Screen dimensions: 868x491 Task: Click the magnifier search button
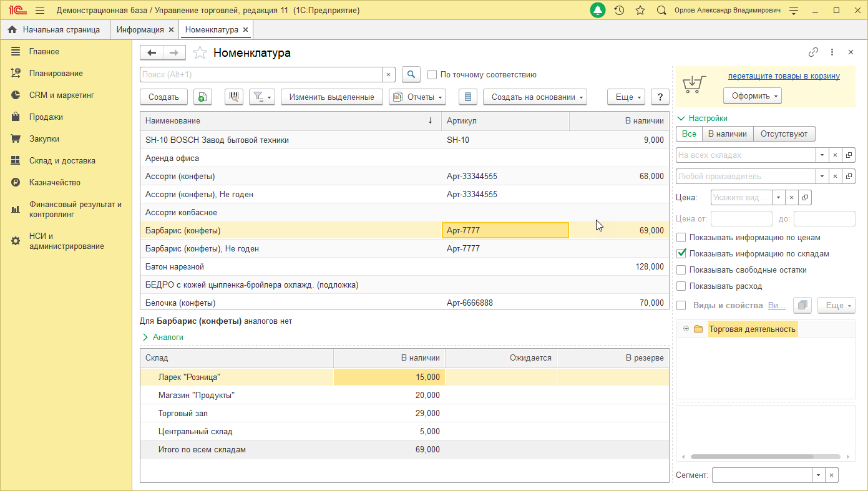[x=411, y=75]
